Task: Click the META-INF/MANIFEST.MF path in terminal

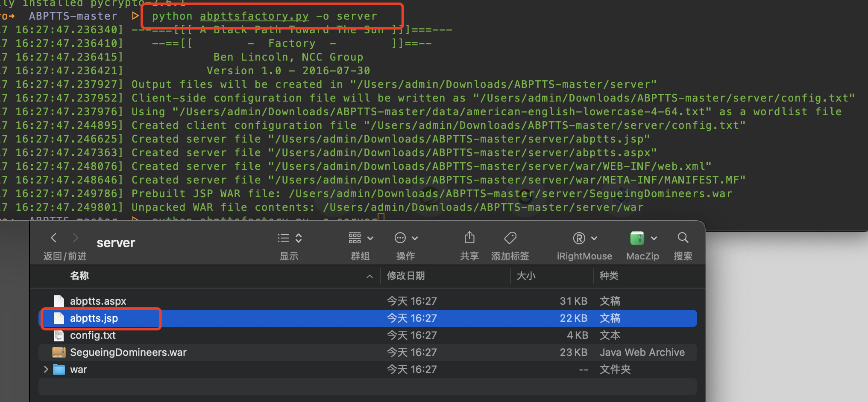Action: pos(507,180)
